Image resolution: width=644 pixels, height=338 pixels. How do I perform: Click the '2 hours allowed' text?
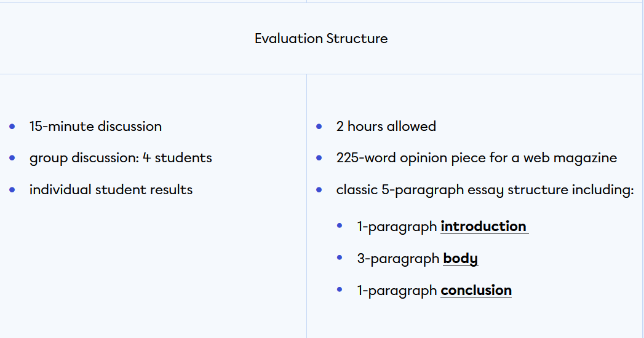click(x=386, y=127)
